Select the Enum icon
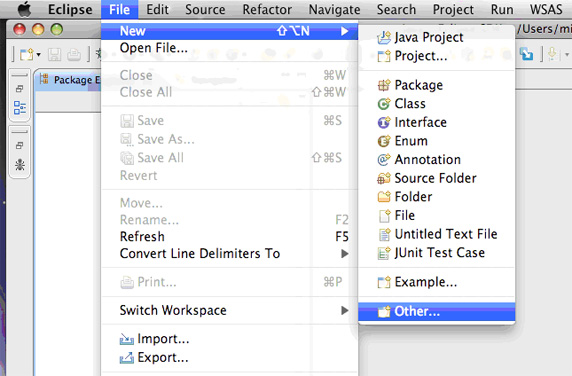The image size is (572, 376). click(384, 141)
